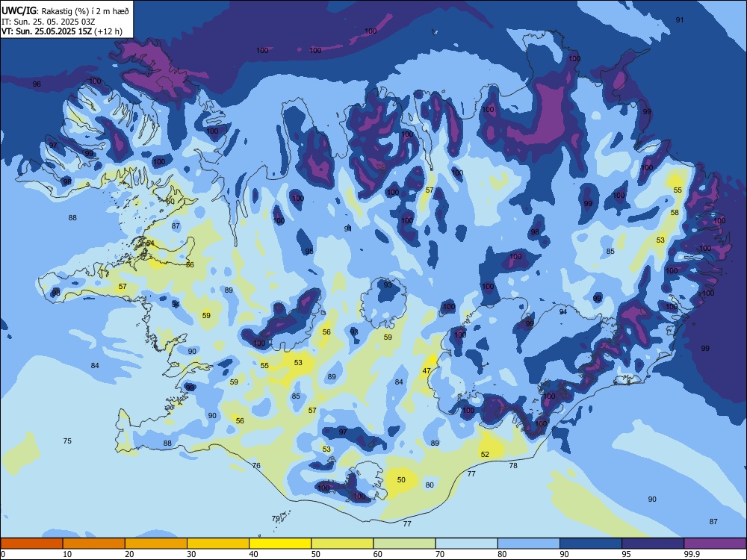Click the pale yellow 50–60 legend swatch
This screenshot has width=747, height=560.
[342, 544]
